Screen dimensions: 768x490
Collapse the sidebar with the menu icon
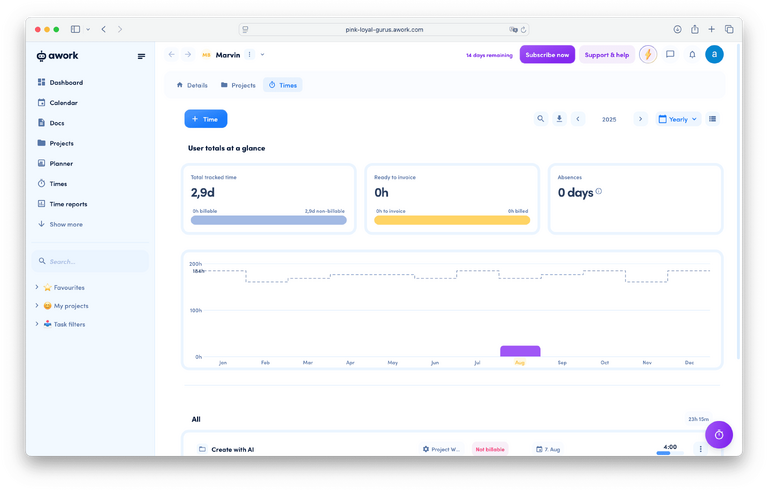click(141, 56)
